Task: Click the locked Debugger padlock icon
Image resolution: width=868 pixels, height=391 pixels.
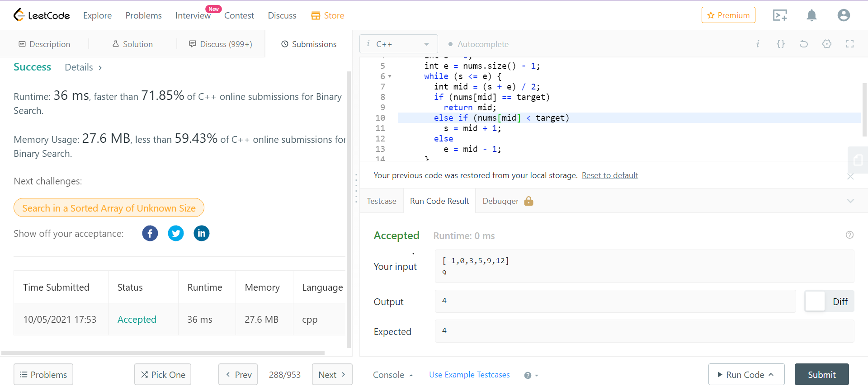Action: coord(528,201)
